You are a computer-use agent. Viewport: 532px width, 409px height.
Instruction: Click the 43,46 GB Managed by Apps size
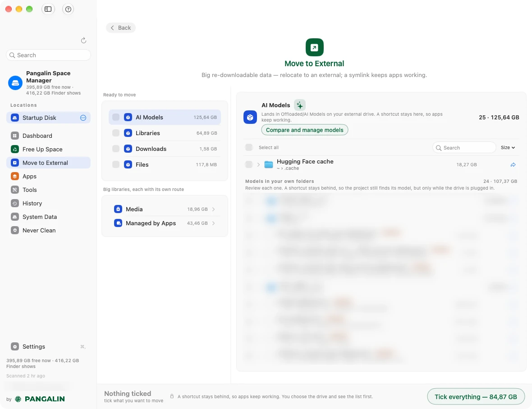click(x=197, y=223)
